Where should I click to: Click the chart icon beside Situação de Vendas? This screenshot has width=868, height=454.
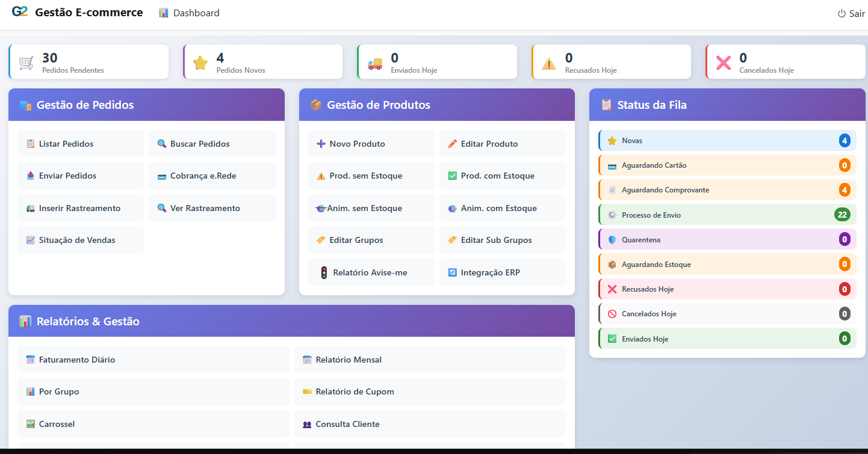click(31, 240)
